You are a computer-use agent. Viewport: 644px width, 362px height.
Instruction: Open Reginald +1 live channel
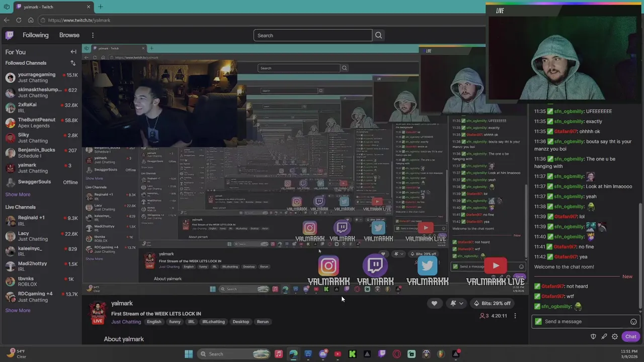(41, 221)
